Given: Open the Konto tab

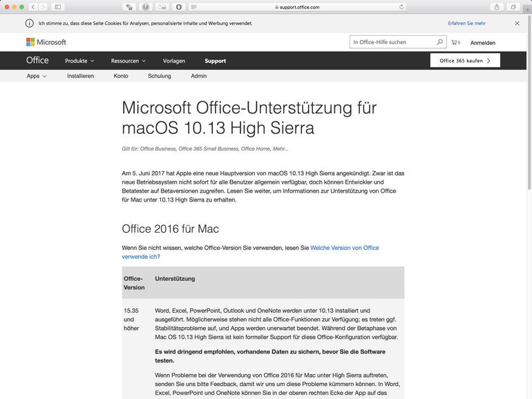Looking at the screenshot, I should point(121,76).
